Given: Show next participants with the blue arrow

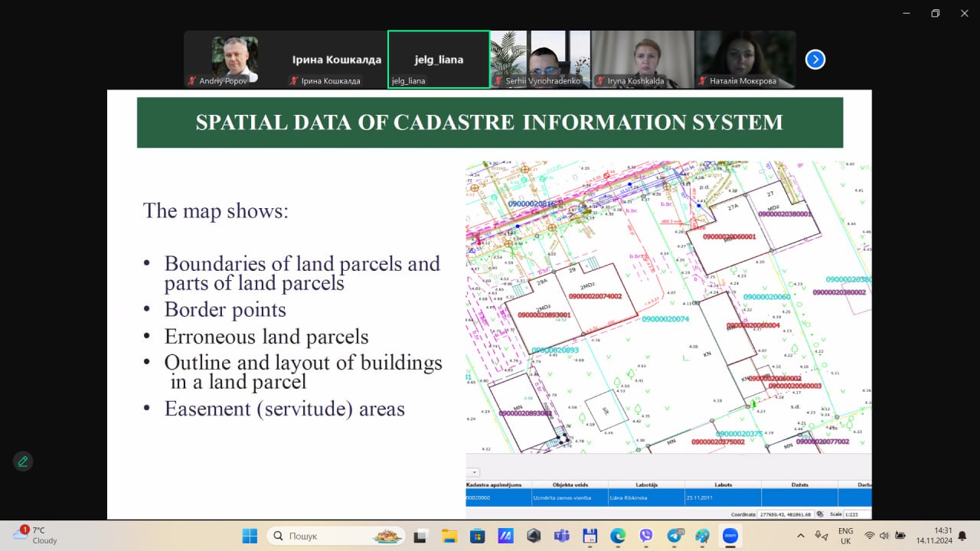Looking at the screenshot, I should [815, 60].
